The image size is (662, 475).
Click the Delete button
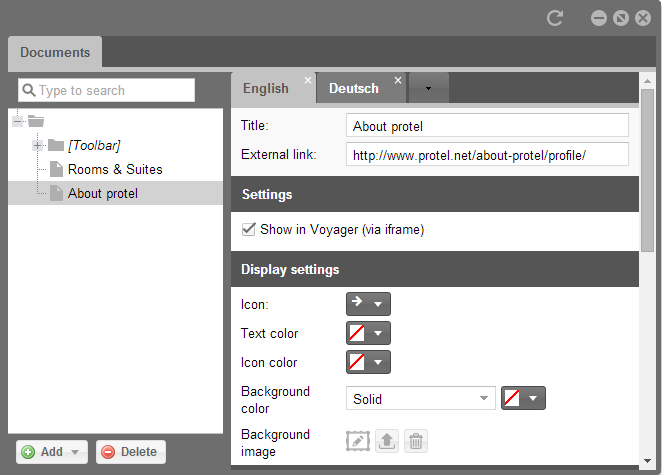click(x=131, y=452)
